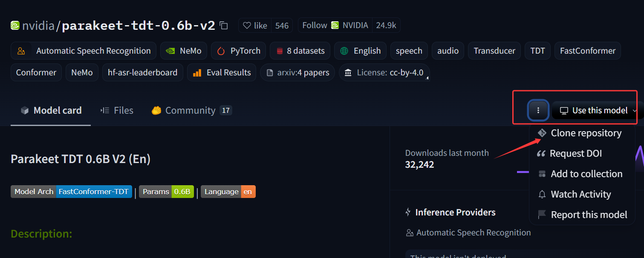The height and width of the screenshot is (258, 644).
Task: Select the audio tag
Action: tap(448, 51)
